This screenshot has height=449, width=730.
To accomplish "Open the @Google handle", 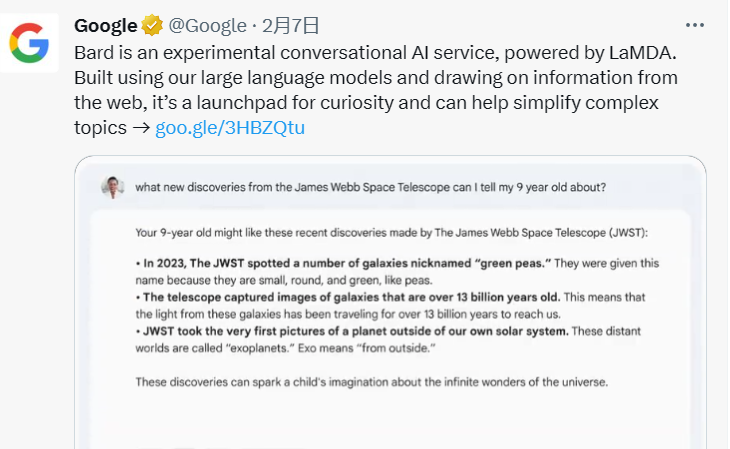I will pyautogui.click(x=207, y=25).
